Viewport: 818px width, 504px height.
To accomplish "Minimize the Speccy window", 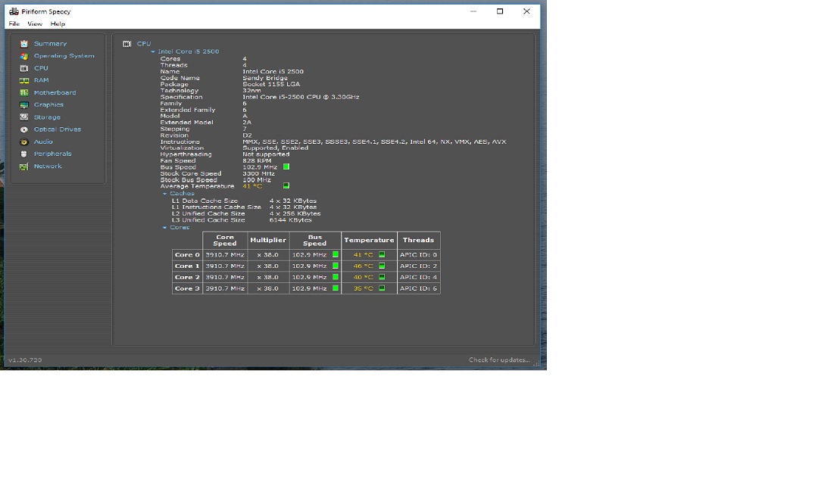I will 473,11.
